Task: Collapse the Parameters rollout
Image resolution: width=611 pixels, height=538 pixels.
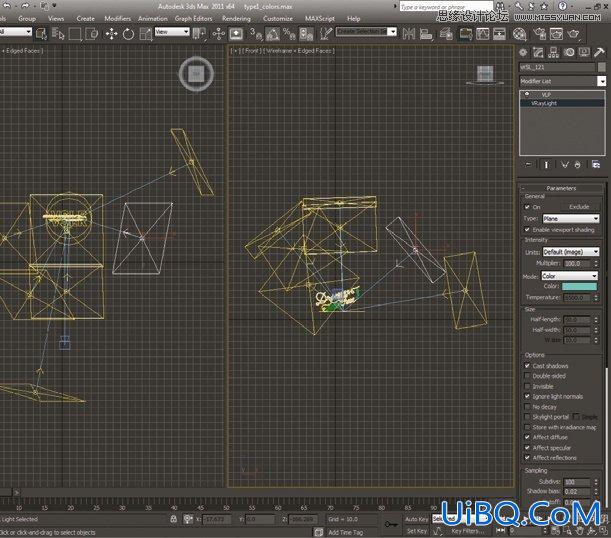Action: click(561, 188)
